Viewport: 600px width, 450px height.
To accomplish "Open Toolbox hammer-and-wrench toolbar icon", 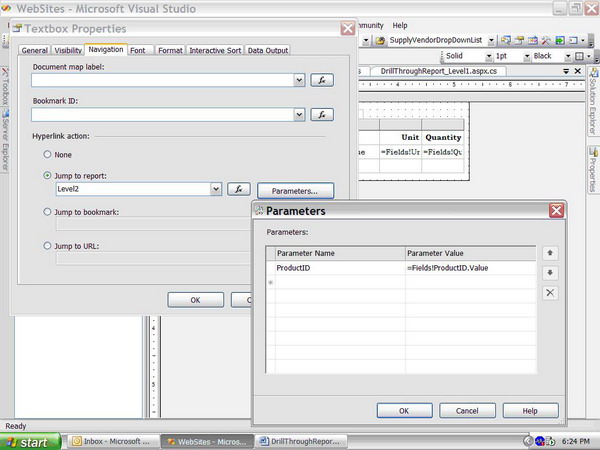I will click(546, 40).
